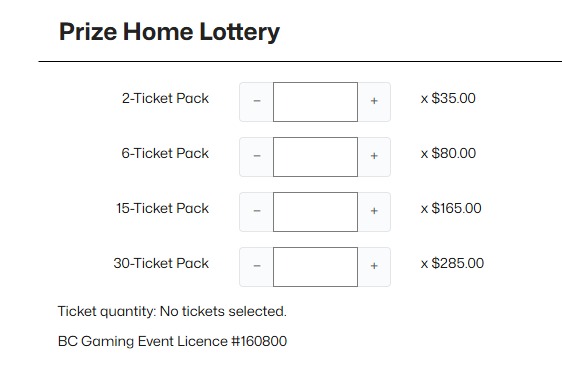Increase the 2-Ticket Pack quantity with plus

tap(374, 102)
